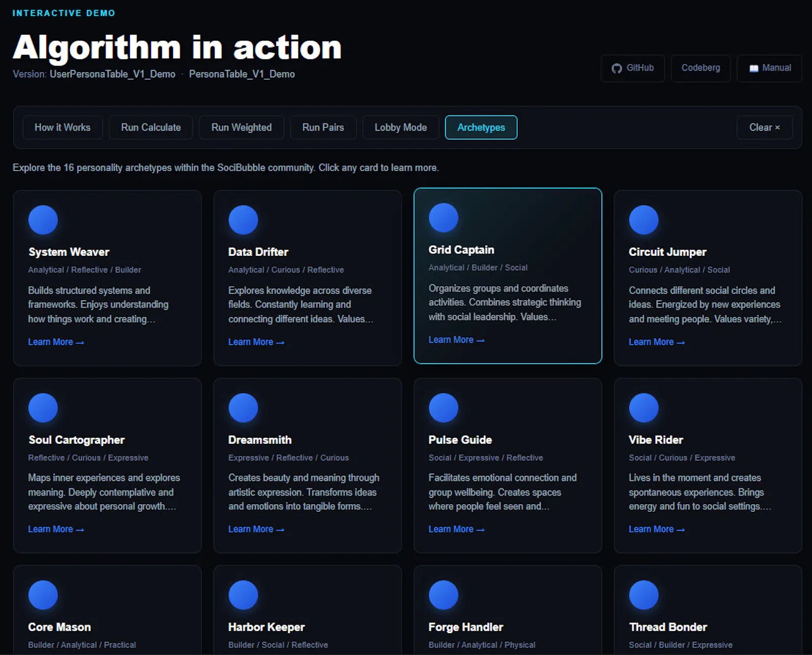Click the Soul Cartographer card title

click(x=77, y=440)
